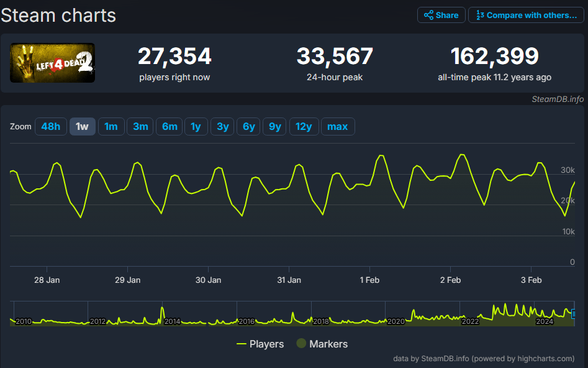Switch zoom to 1m

(111, 127)
